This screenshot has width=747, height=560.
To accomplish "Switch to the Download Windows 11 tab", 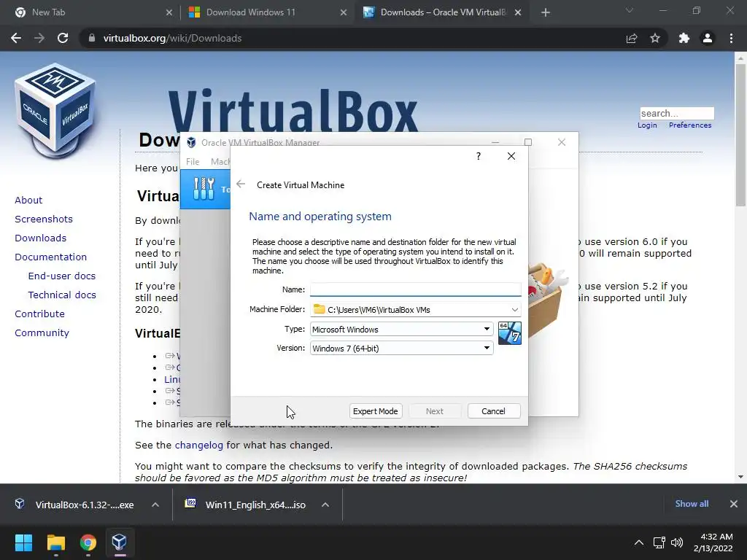I will tap(266, 12).
